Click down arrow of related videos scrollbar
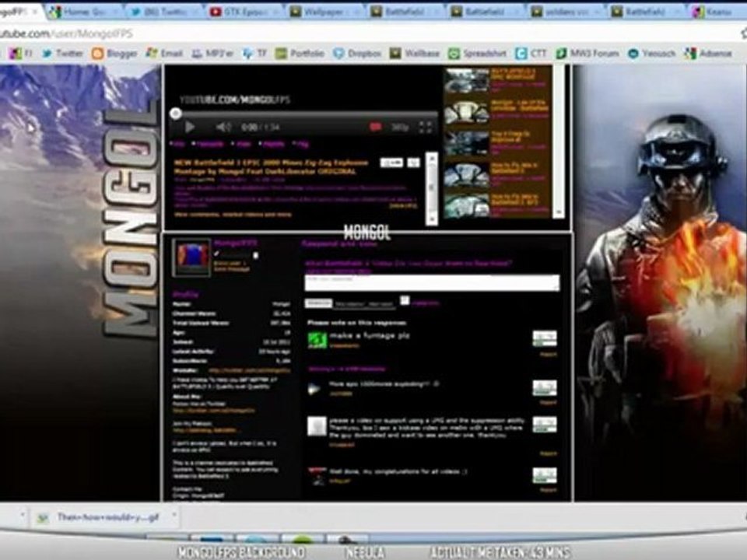 [559, 212]
